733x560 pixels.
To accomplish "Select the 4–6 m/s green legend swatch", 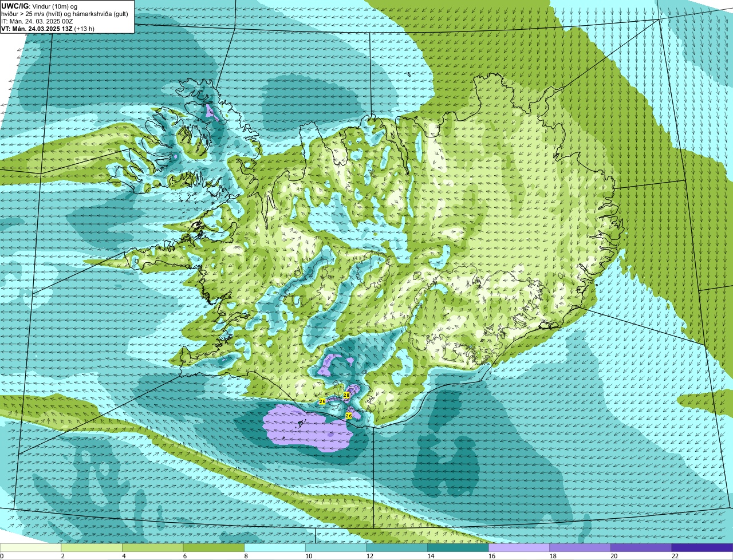I will (x=152, y=548).
